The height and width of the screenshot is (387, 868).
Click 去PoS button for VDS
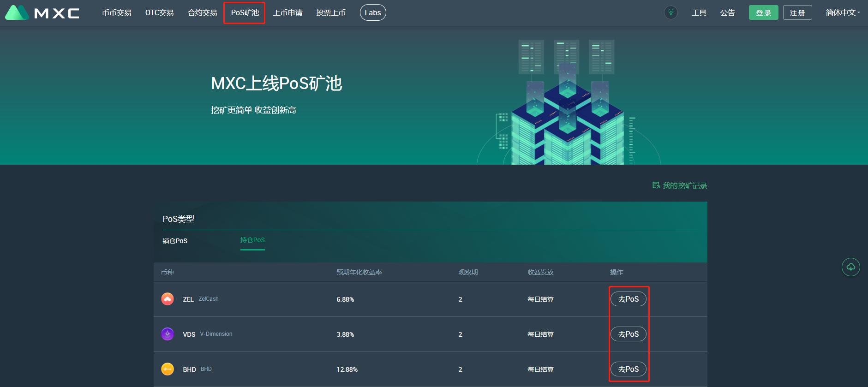pos(629,334)
